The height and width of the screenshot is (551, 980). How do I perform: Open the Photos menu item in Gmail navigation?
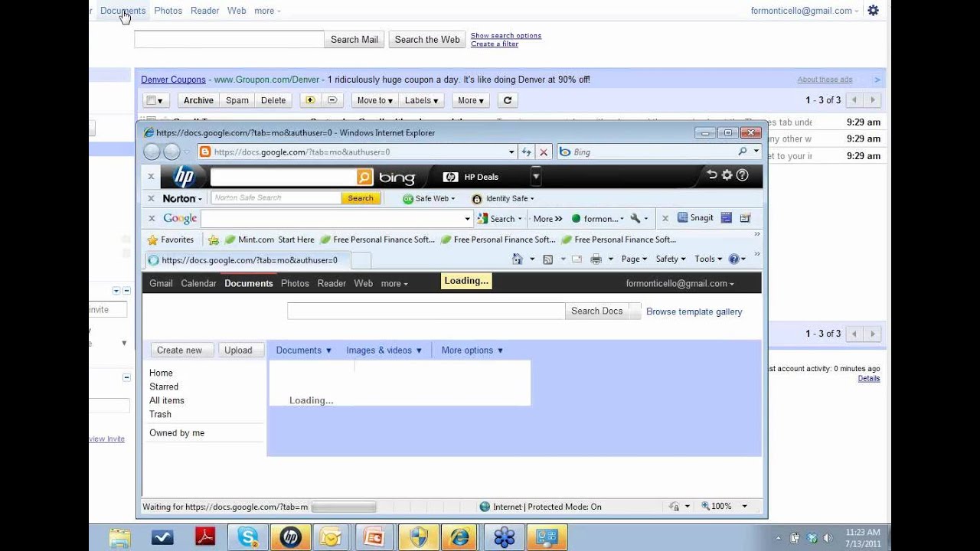pos(168,10)
